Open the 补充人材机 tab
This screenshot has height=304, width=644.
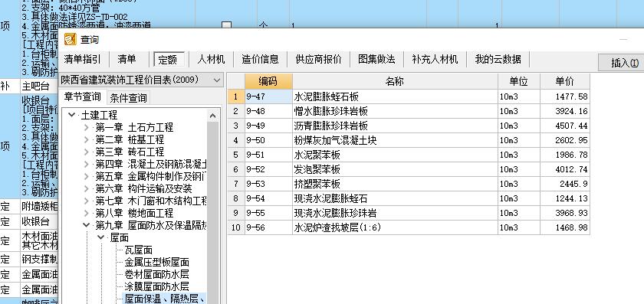(x=435, y=60)
